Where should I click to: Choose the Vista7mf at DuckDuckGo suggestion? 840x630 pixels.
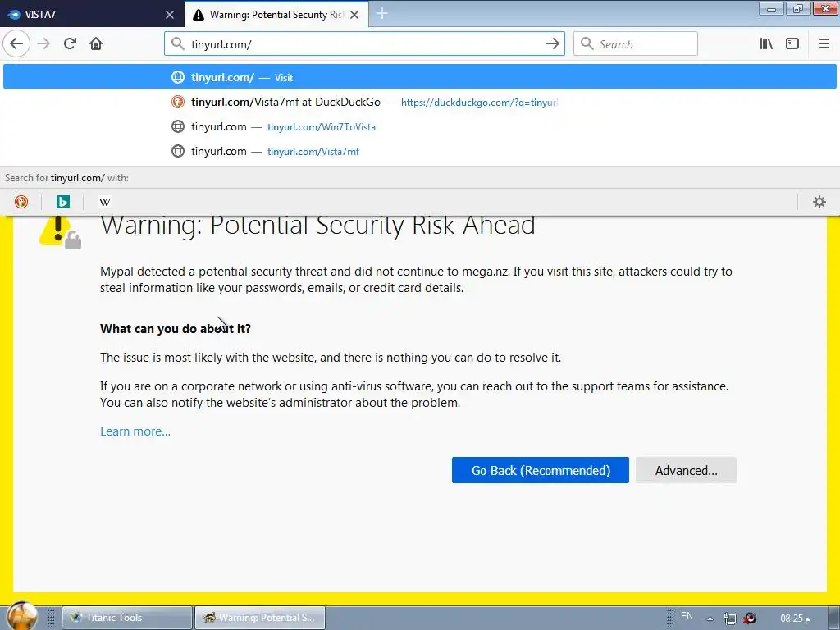pyautogui.click(x=420, y=102)
